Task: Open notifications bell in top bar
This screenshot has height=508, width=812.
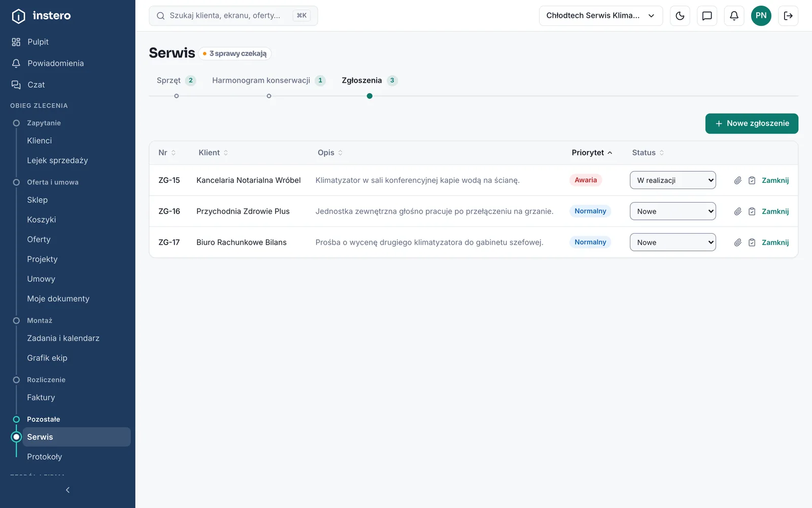Action: tap(734, 16)
